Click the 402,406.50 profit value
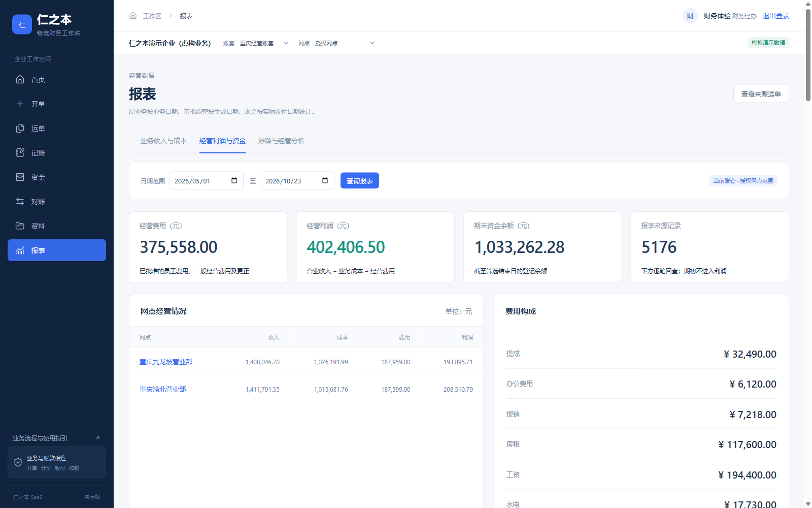Viewport: 812px width, 508px height. pos(346,247)
